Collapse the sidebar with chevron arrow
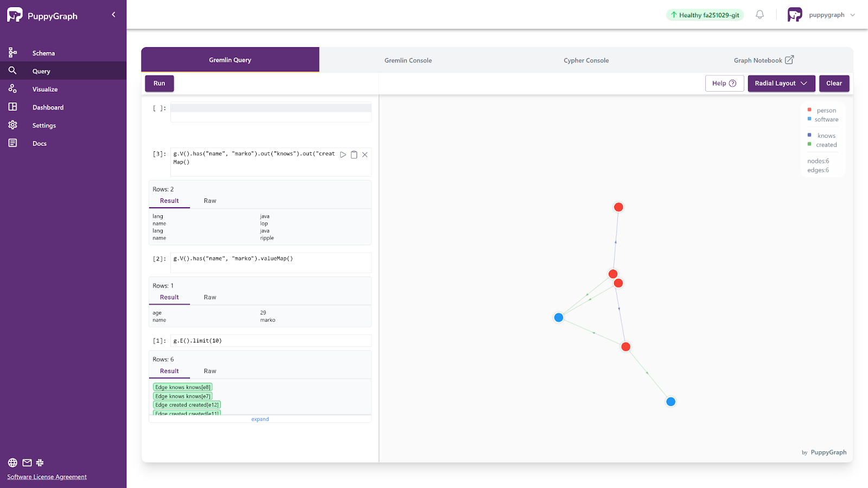868x488 pixels. point(113,15)
